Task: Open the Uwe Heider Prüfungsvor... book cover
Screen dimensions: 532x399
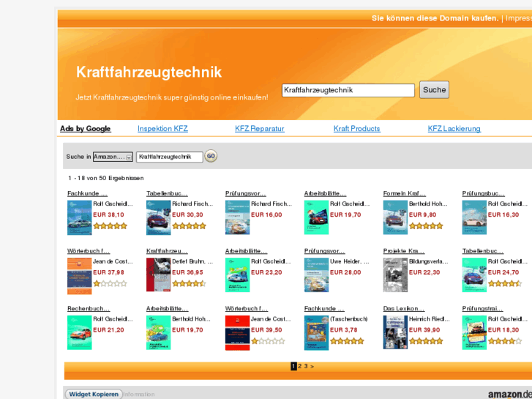Action: coord(316,275)
